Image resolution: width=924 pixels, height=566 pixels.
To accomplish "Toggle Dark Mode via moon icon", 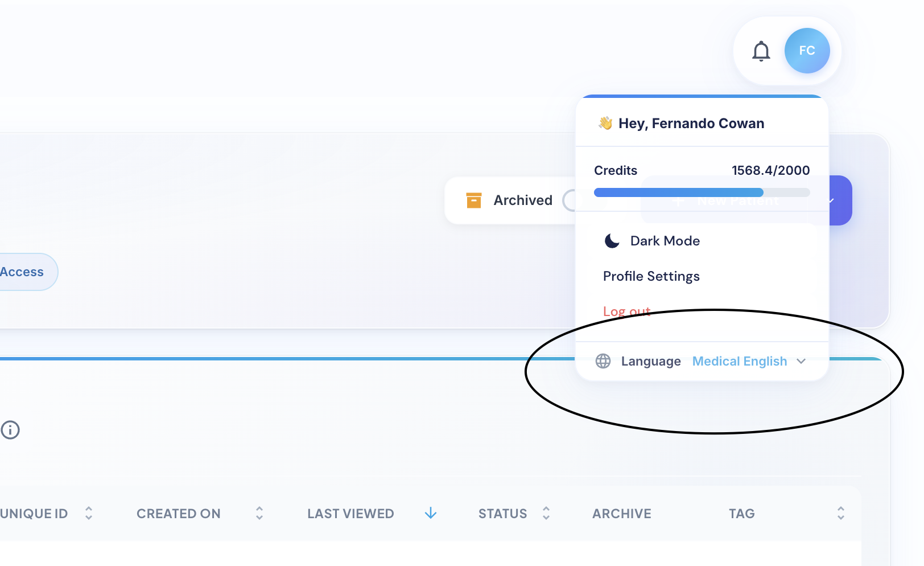I will tap(612, 241).
